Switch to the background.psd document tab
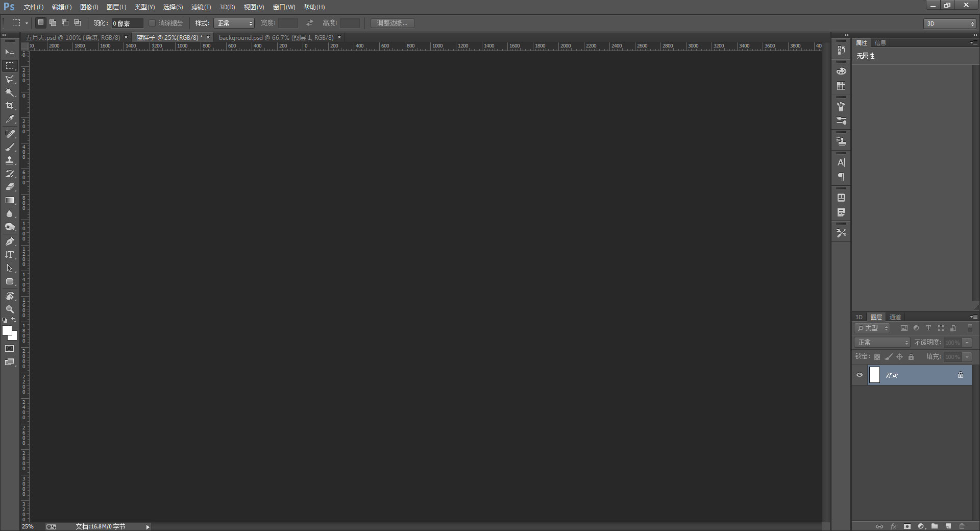Viewport: 980px width, 531px height. click(x=276, y=38)
